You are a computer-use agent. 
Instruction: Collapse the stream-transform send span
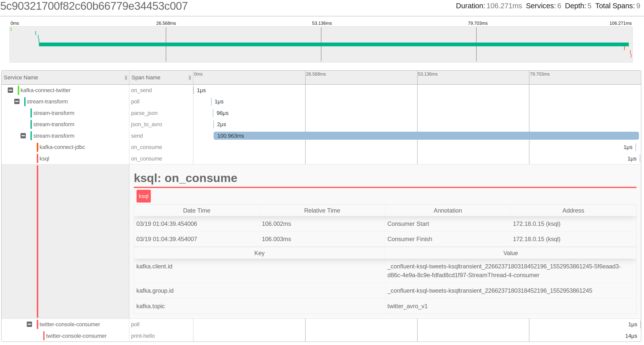pos(23,136)
